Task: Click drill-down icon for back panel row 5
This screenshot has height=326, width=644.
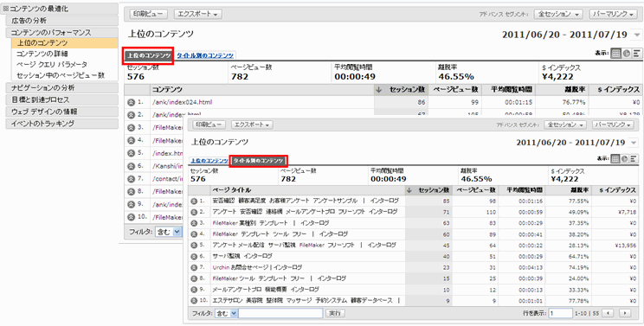Action: [x=132, y=153]
